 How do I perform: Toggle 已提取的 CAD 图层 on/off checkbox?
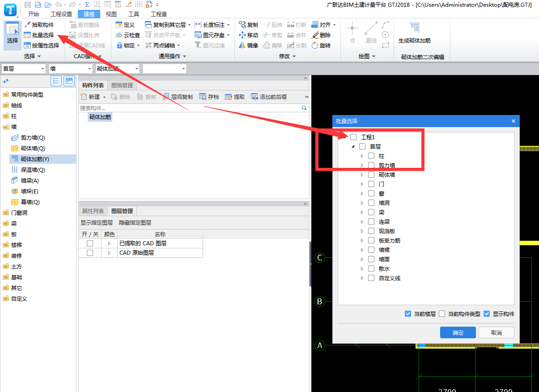[x=90, y=243]
